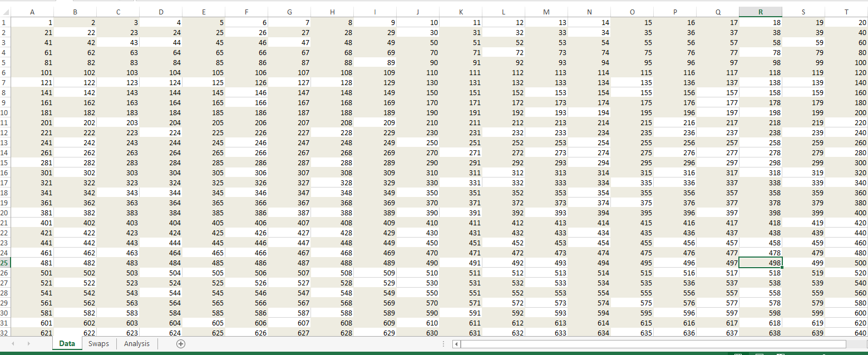The width and height of the screenshot is (868, 355).
Task: Click the cell containing 637
Action: [718, 333]
